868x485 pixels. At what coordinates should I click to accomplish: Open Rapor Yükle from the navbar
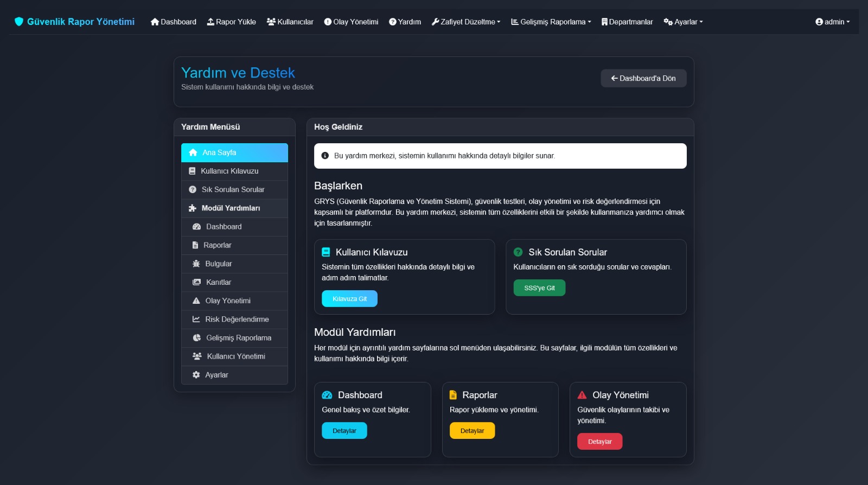(231, 22)
